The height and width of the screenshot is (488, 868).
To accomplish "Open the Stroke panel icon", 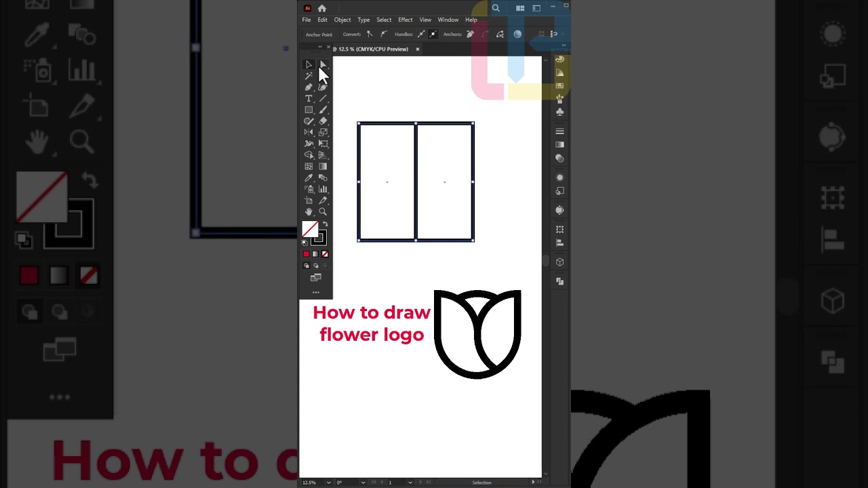I will tap(559, 131).
